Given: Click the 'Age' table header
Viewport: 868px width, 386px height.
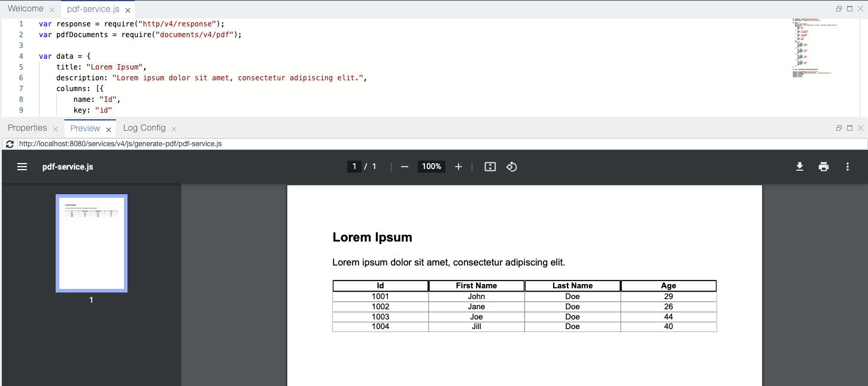Looking at the screenshot, I should (x=669, y=286).
